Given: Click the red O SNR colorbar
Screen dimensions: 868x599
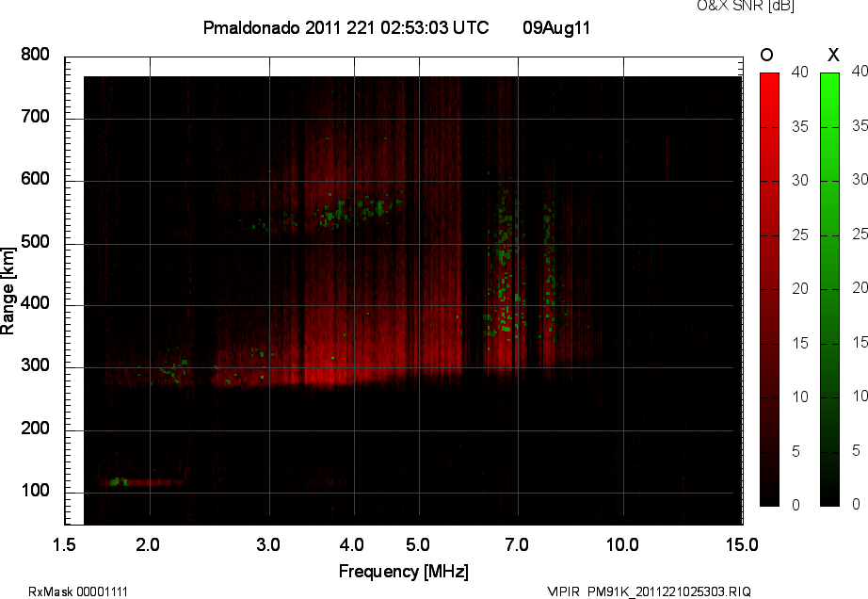Looking at the screenshot, I should (769, 289).
